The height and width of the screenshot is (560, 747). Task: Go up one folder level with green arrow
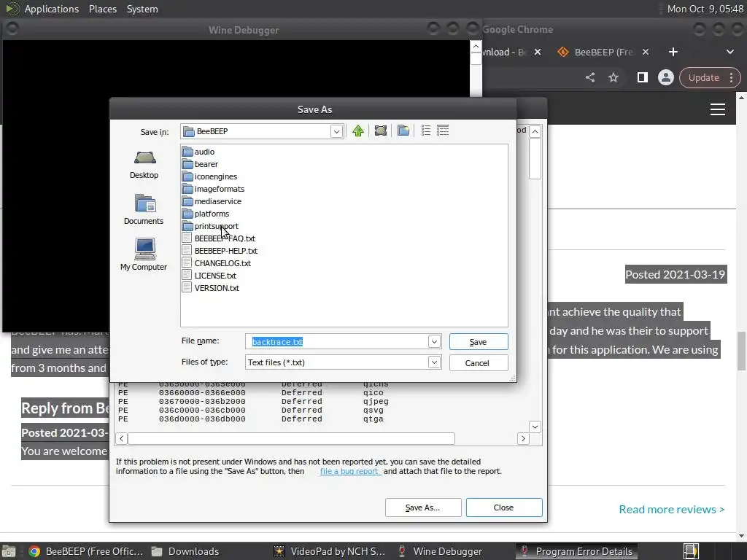pyautogui.click(x=358, y=131)
